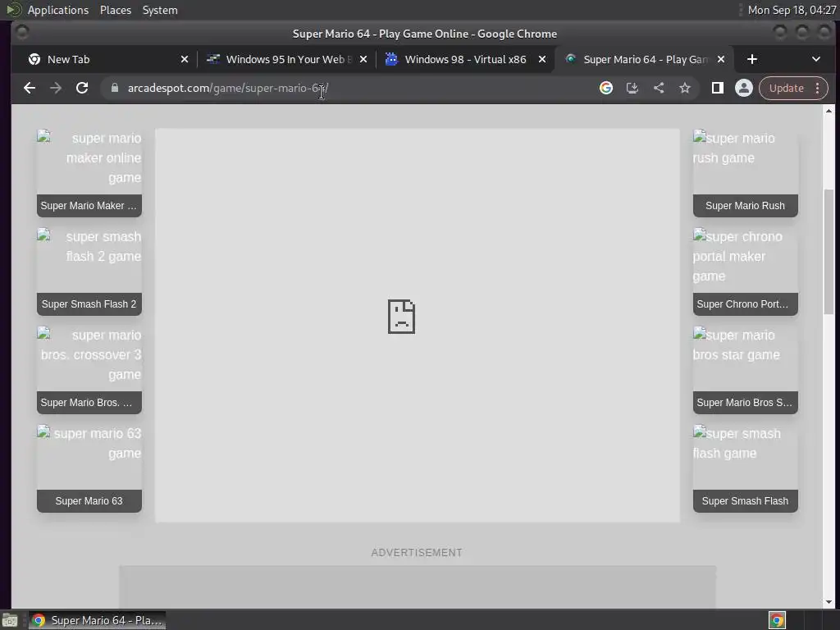Open the System menu

160,10
